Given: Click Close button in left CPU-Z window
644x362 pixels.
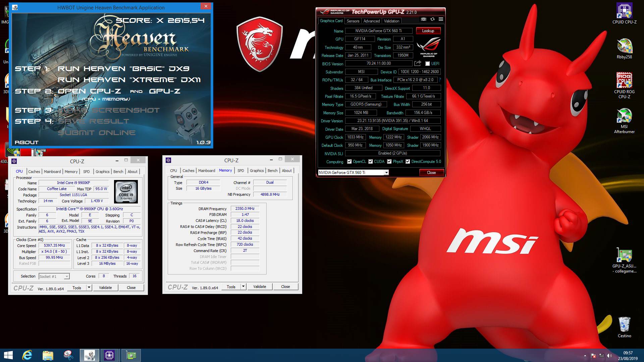Looking at the screenshot, I should pyautogui.click(x=131, y=288).
